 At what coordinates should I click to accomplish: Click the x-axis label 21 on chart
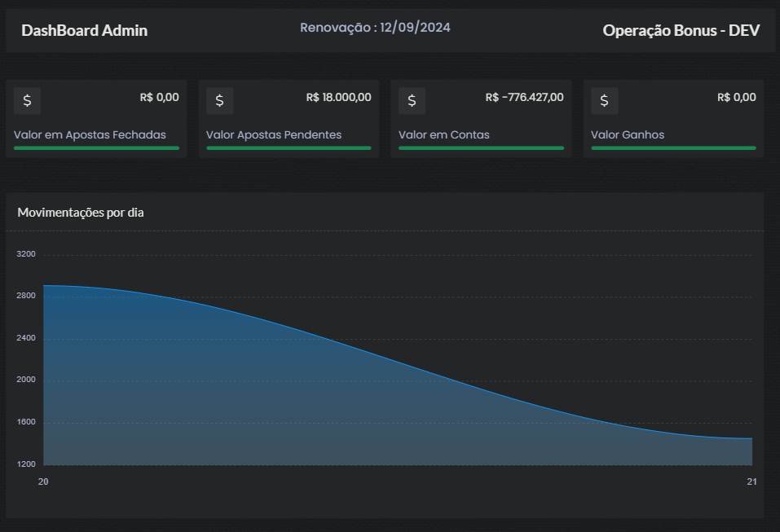[x=751, y=481]
